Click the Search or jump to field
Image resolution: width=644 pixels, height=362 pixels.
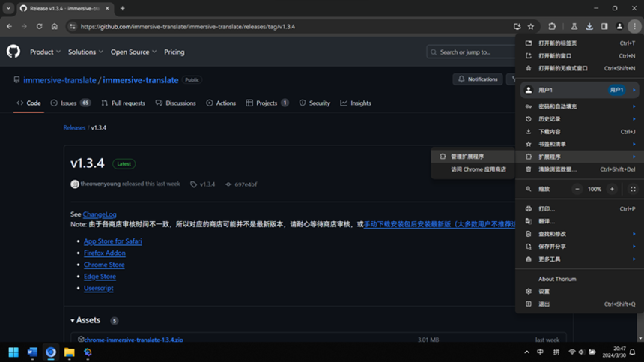coord(471,52)
